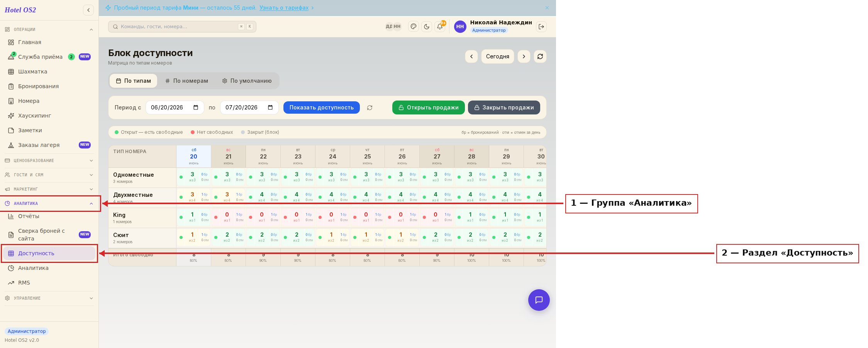
Task: Open the chat bubble button
Action: click(x=539, y=300)
